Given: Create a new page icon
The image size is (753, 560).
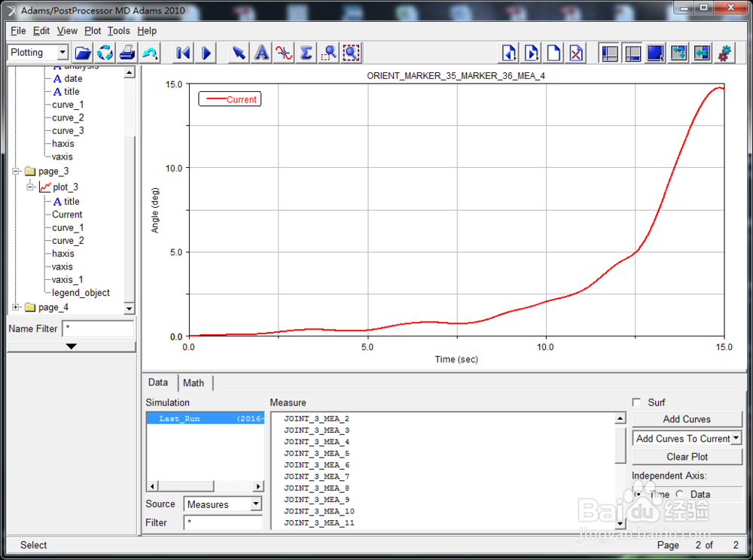Looking at the screenshot, I should click(553, 53).
